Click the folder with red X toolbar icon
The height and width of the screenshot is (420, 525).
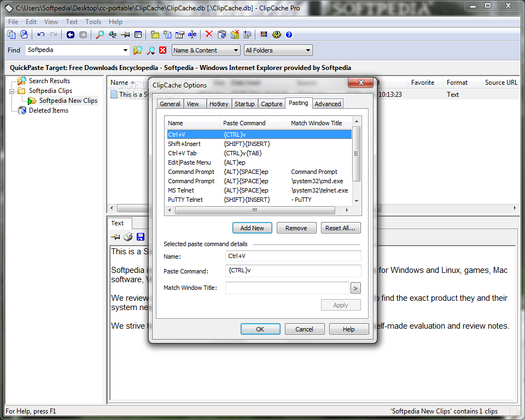(x=235, y=34)
